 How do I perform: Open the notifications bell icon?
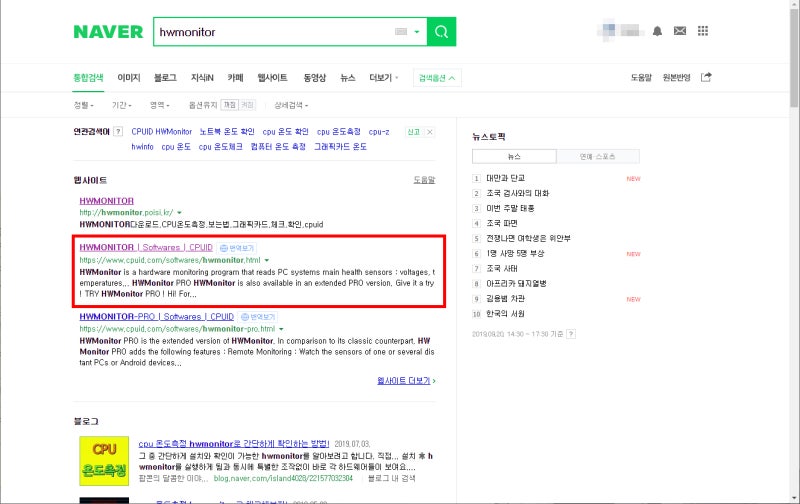point(657,31)
